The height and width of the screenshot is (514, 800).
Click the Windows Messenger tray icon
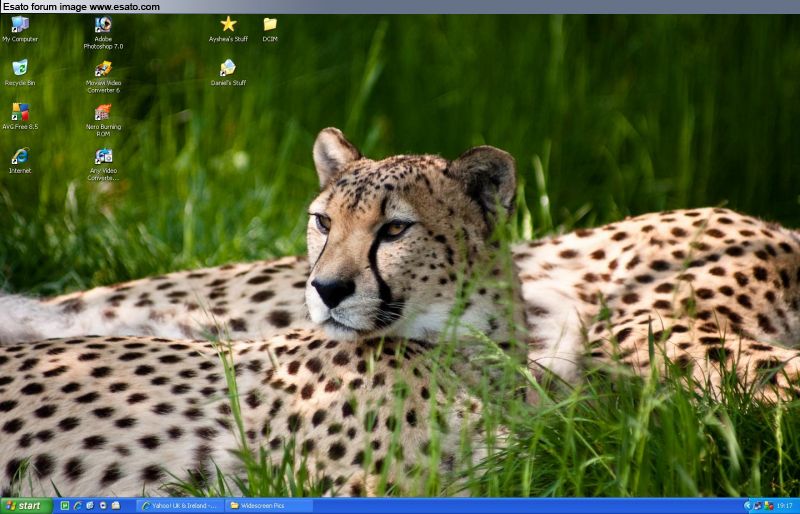pyautogui.click(x=769, y=506)
